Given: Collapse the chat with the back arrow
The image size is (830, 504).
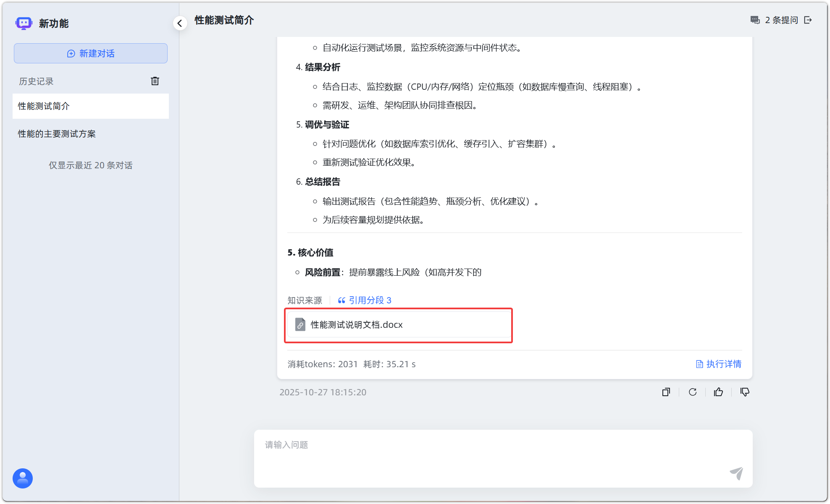Looking at the screenshot, I should [180, 23].
